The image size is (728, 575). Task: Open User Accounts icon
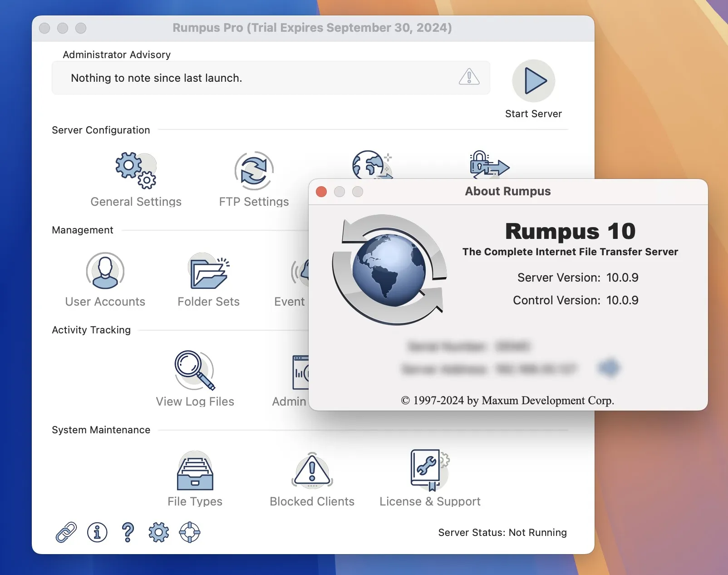coord(105,271)
